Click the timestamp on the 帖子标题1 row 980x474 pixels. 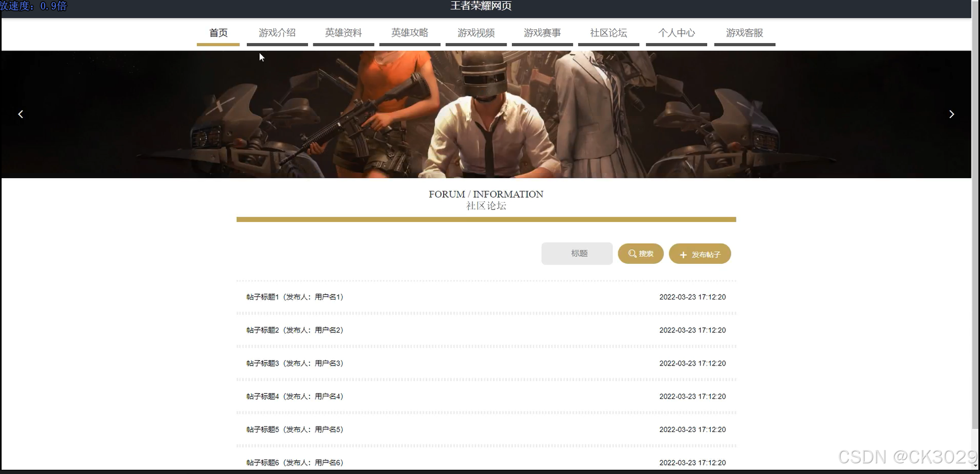pyautogui.click(x=692, y=297)
